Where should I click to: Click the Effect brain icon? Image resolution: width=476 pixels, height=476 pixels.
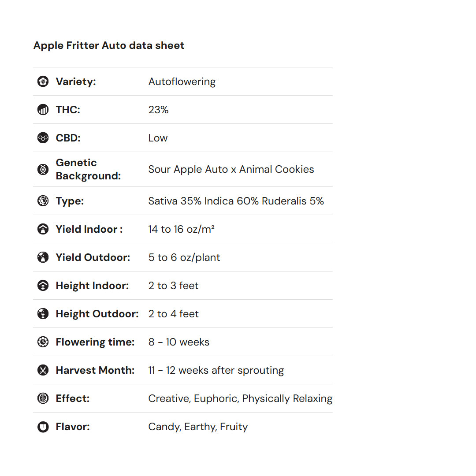coord(43,398)
